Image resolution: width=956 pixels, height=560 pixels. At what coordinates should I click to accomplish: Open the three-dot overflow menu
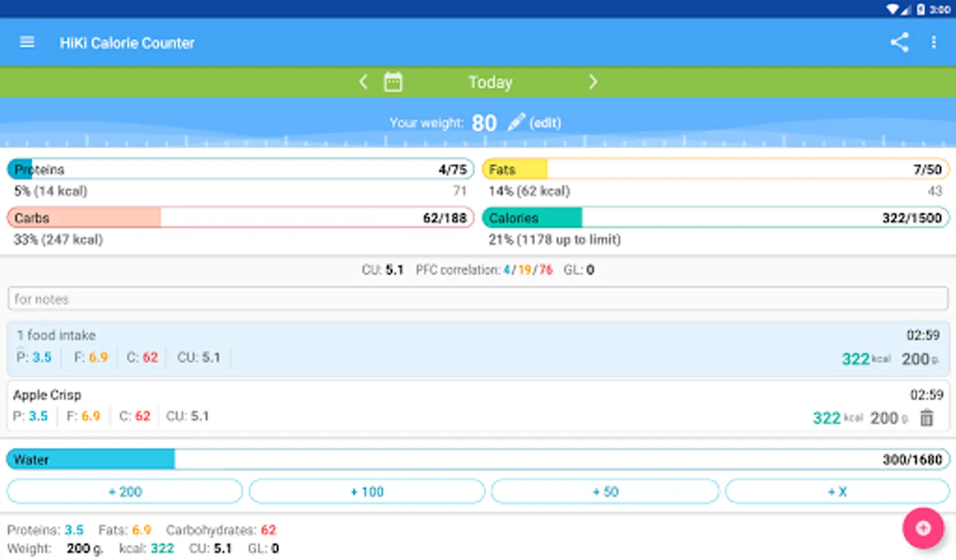pyautogui.click(x=934, y=42)
